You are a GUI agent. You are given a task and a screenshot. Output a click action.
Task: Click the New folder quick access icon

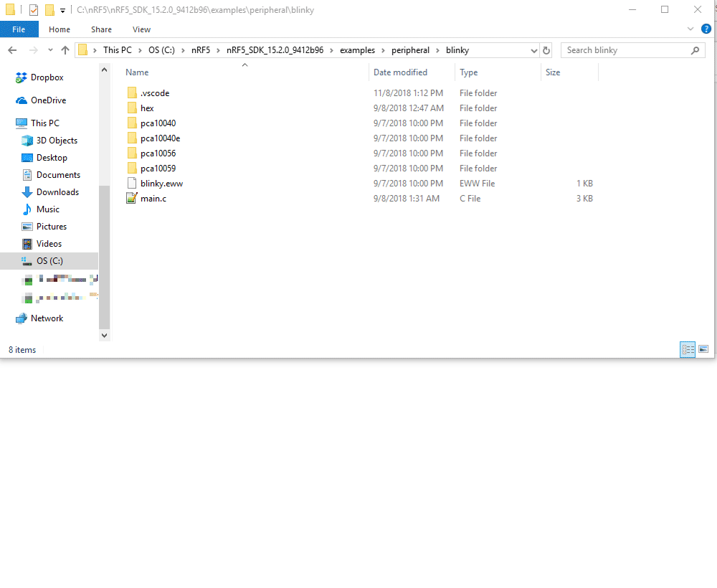[x=50, y=9]
